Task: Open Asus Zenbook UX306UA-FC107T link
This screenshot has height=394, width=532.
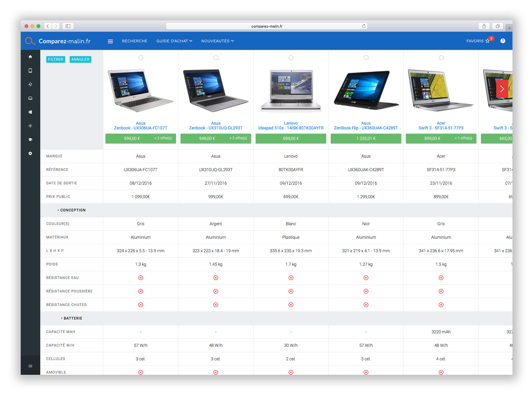Action: point(141,126)
